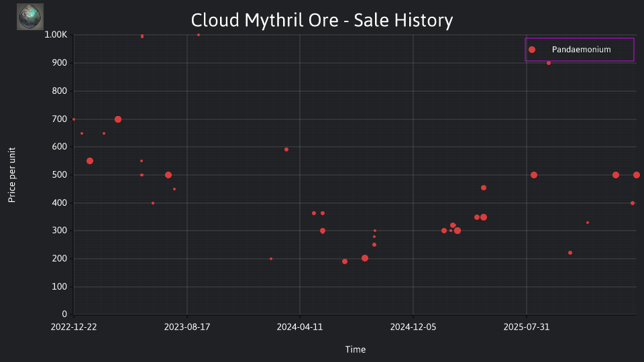Click the 2024-04-11 x-axis date label

click(x=300, y=327)
